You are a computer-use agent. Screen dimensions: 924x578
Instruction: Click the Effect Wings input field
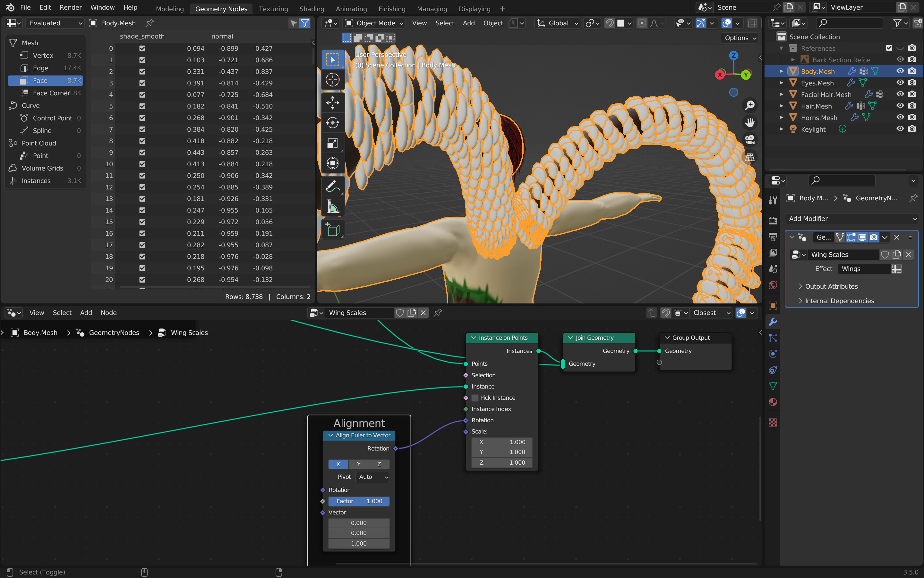864,269
